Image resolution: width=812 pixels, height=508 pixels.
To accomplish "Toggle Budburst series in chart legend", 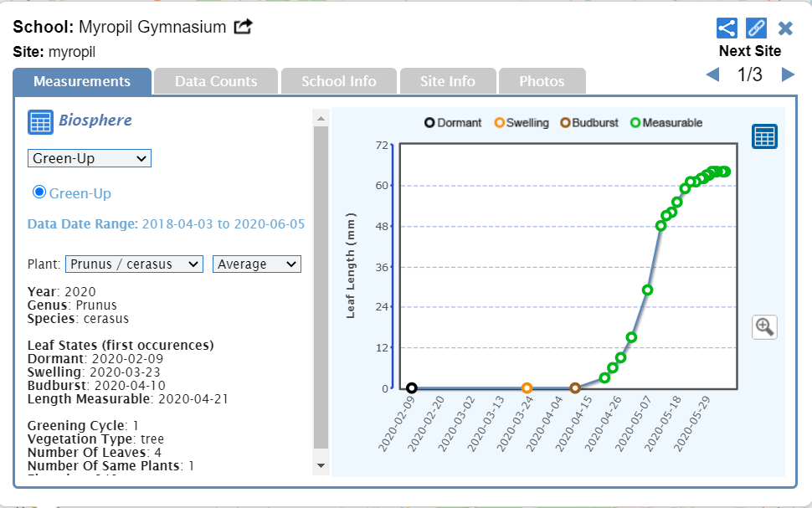I will pos(589,122).
